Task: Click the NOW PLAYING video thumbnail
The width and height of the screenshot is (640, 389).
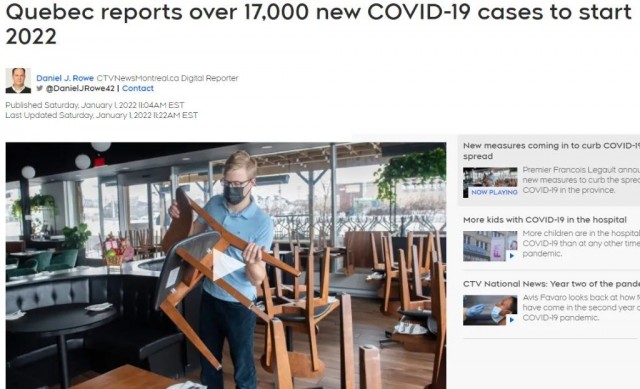Action: click(490, 182)
